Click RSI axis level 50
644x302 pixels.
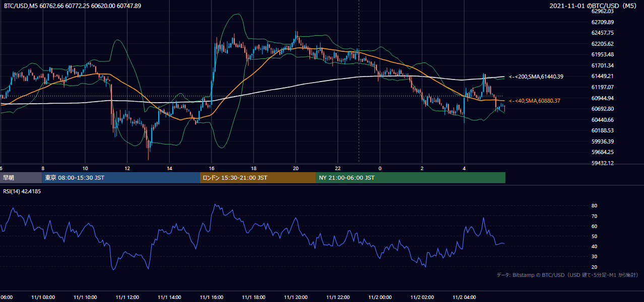(594, 236)
